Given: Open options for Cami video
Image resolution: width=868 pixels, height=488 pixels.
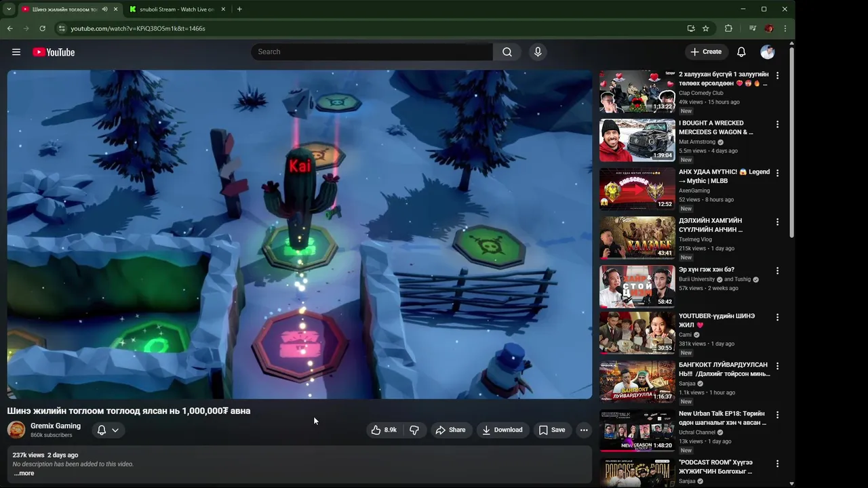Looking at the screenshot, I should (777, 317).
